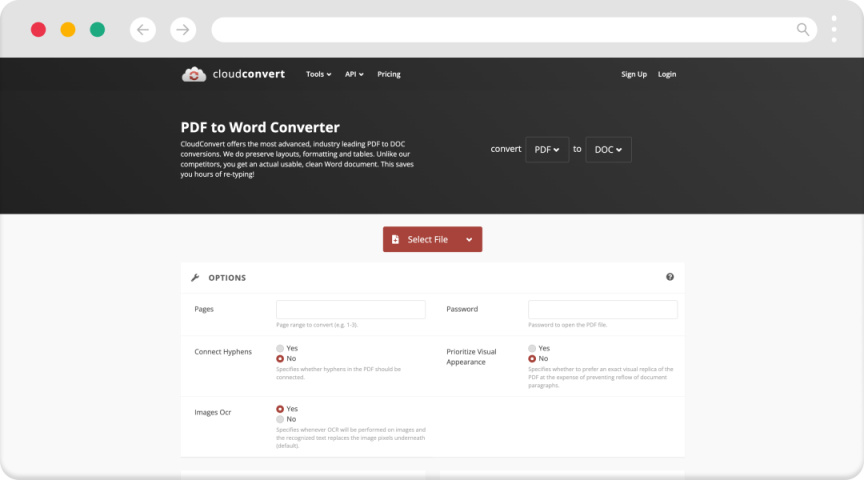The height and width of the screenshot is (480, 864).
Task: Click the Password label
Action: click(x=462, y=309)
